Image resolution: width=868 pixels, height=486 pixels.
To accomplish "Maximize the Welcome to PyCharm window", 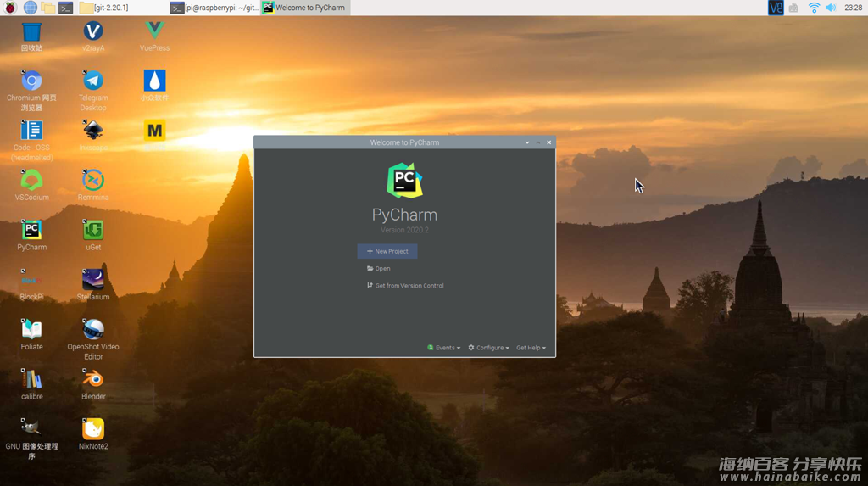I will (538, 142).
